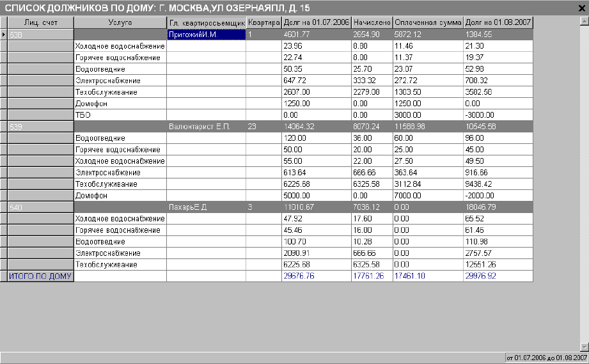The width and height of the screenshot is (589, 364).
Task: Click accrued value 2654.90
Action: click(372, 35)
